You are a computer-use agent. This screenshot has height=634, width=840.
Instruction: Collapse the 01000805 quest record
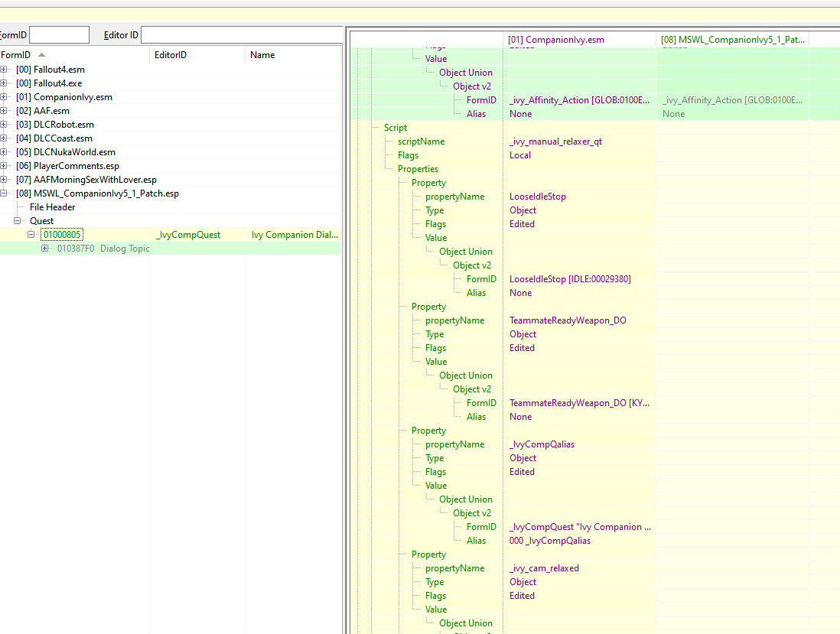31,235
